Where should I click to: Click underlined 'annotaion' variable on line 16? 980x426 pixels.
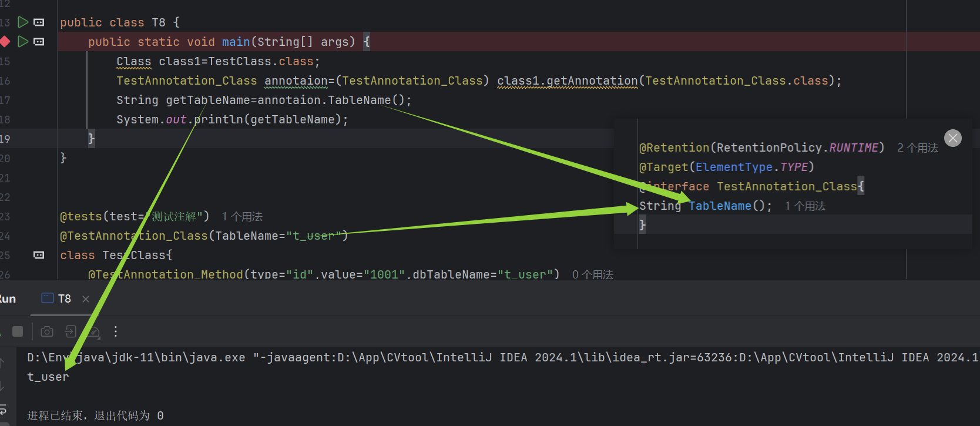click(296, 80)
